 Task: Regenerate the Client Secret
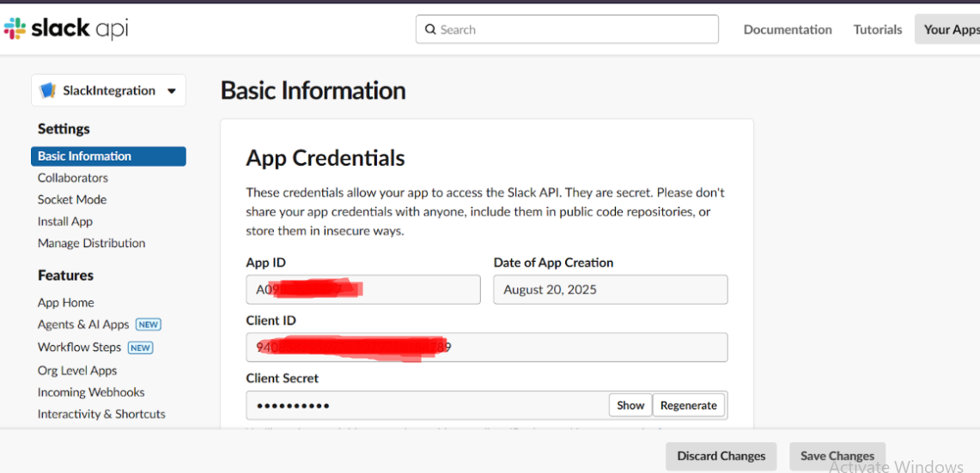689,405
